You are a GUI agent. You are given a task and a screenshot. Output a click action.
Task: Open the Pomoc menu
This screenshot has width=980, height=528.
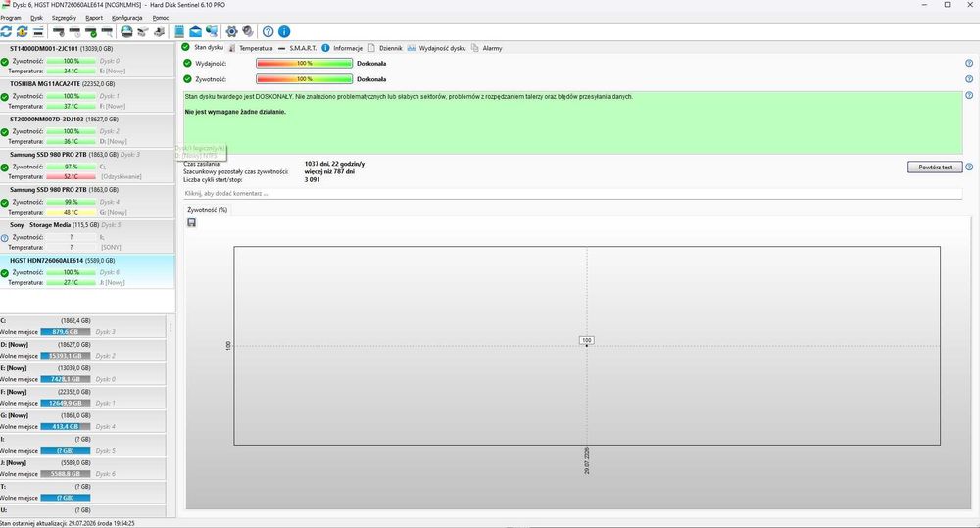[161, 18]
